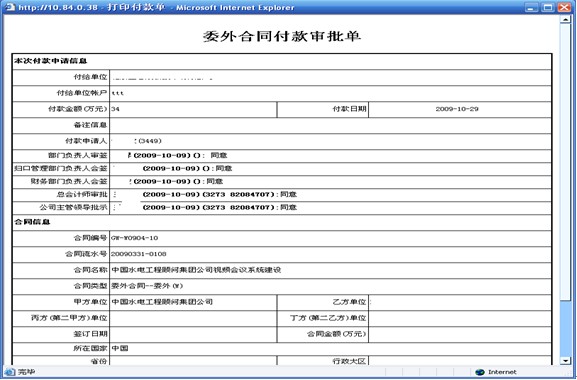Viewport: 577px width, 380px height.
Task: Click the 本次付款申请信息 section header
Action: tap(50, 61)
